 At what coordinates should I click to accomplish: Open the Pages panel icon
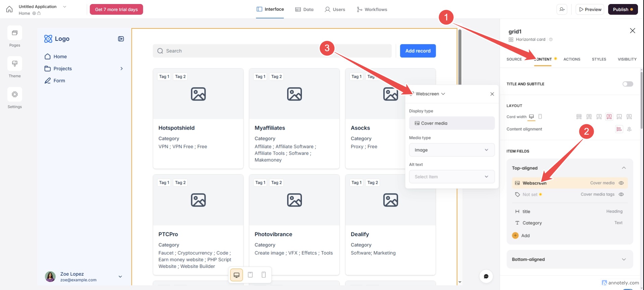click(x=15, y=33)
